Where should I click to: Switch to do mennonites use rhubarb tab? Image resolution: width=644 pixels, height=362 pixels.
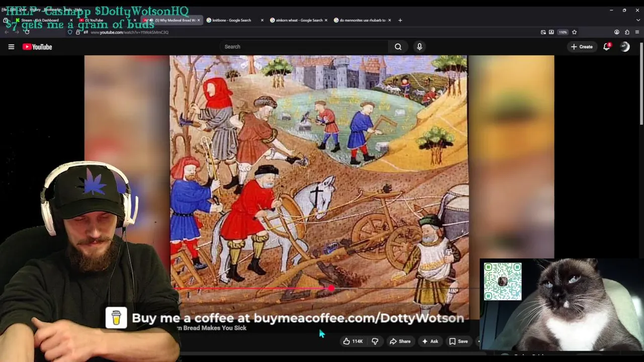362,20
